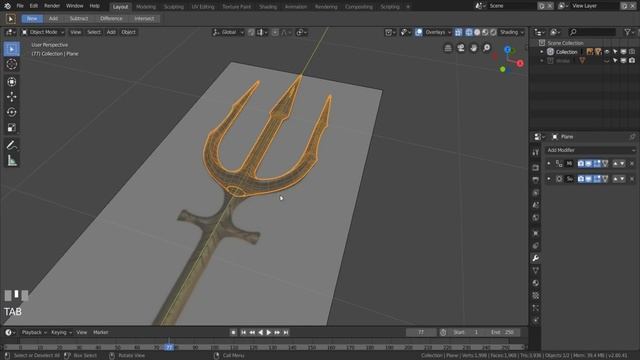The image size is (640, 360).
Task: Click the Intersect selection mode button
Action: (x=144, y=19)
